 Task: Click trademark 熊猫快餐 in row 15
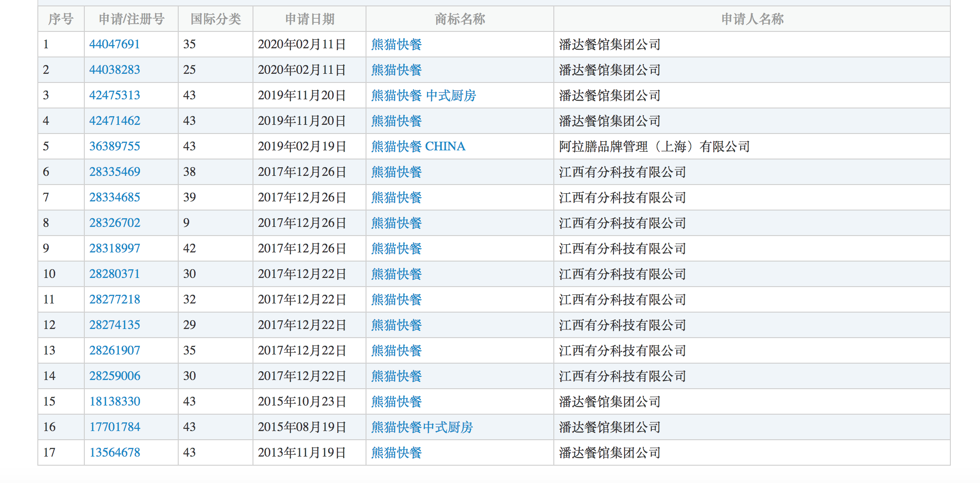point(397,401)
